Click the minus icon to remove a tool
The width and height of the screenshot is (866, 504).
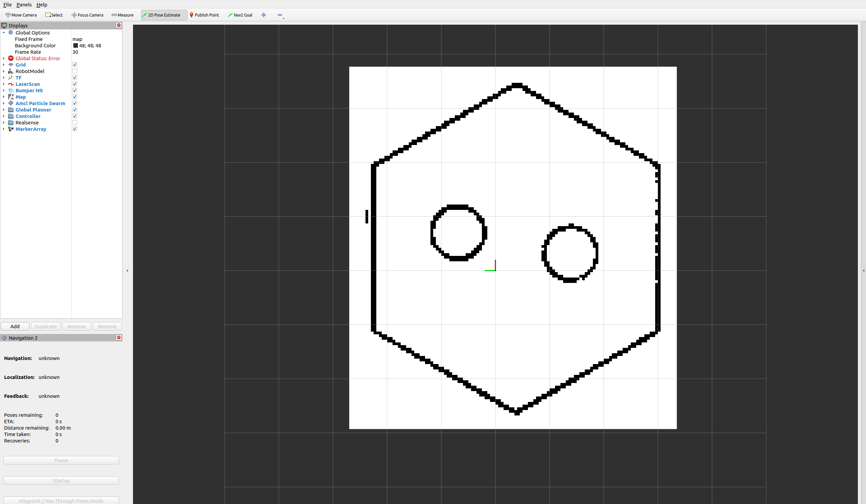[280, 15]
